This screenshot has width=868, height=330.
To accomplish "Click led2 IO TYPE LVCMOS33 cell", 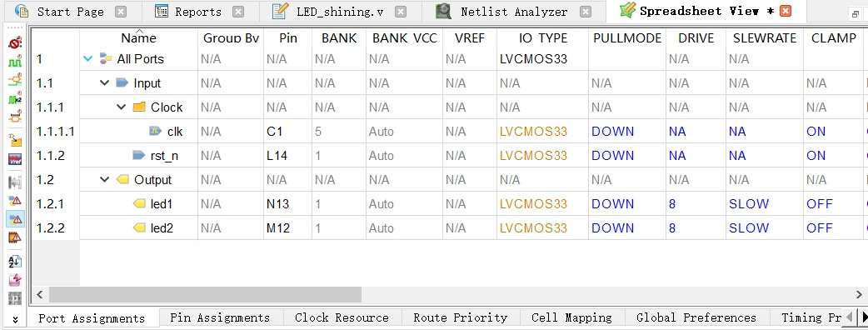I will click(542, 227).
